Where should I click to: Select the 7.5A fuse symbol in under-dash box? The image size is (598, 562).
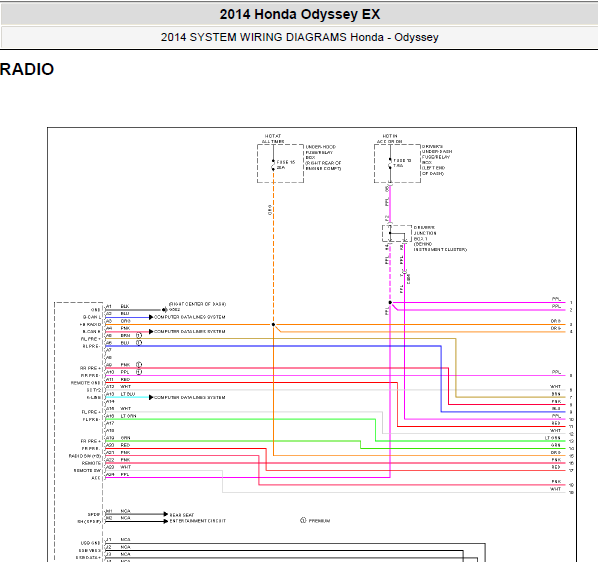[x=390, y=163]
